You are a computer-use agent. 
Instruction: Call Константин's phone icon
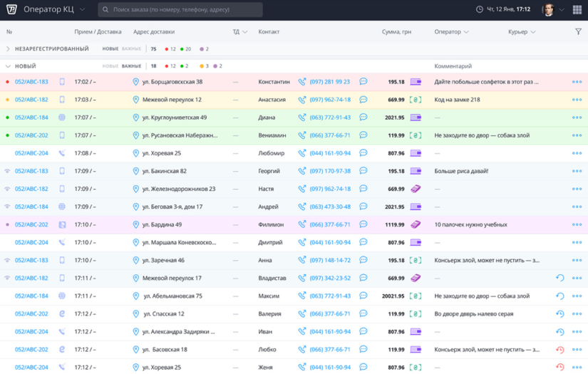(x=302, y=82)
